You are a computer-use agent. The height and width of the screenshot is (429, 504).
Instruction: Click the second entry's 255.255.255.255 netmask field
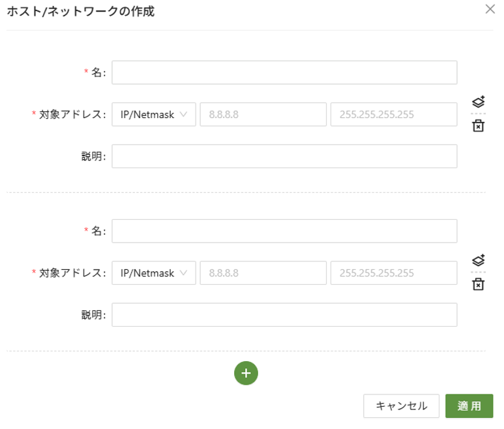coord(394,273)
